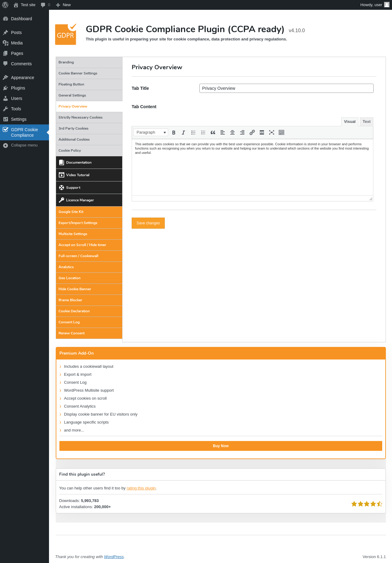Open the Comments sidebar menu
Image resolution: width=392 pixels, height=563 pixels.
(x=24, y=64)
